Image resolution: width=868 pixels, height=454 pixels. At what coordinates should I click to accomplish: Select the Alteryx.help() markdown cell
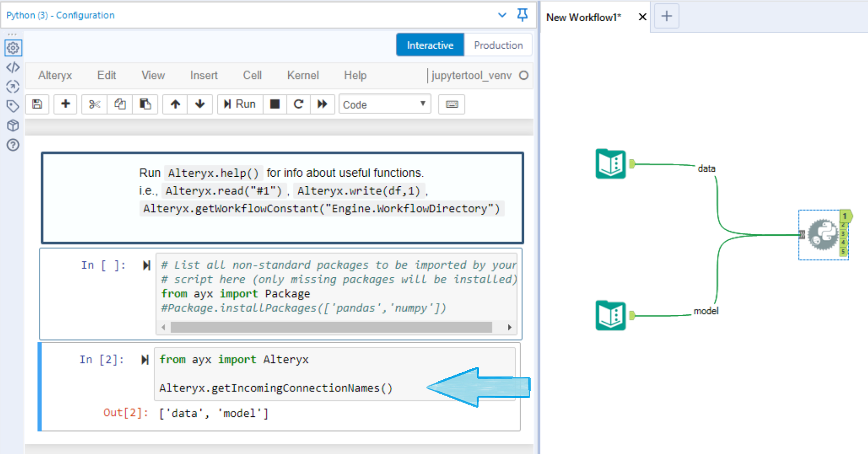pos(282,198)
